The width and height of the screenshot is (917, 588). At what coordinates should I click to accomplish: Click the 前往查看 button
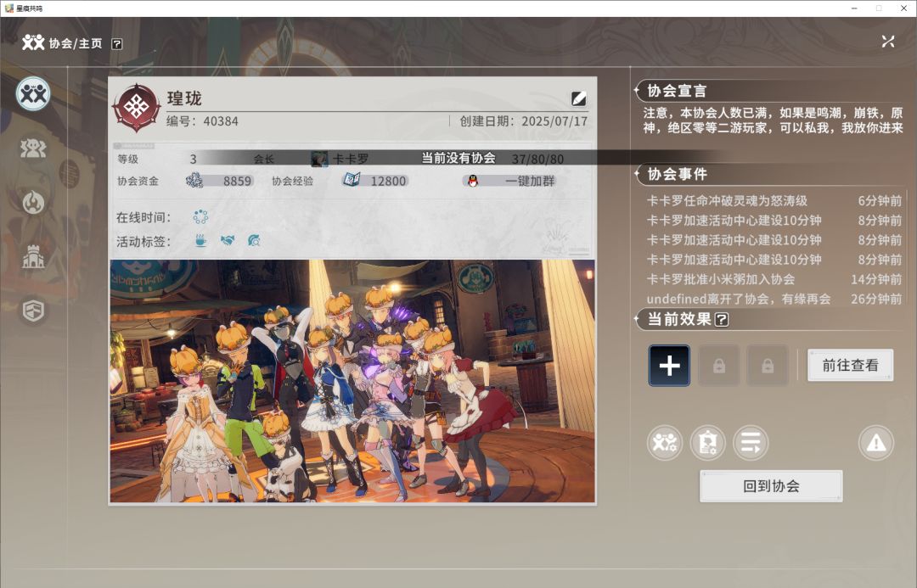tap(850, 366)
